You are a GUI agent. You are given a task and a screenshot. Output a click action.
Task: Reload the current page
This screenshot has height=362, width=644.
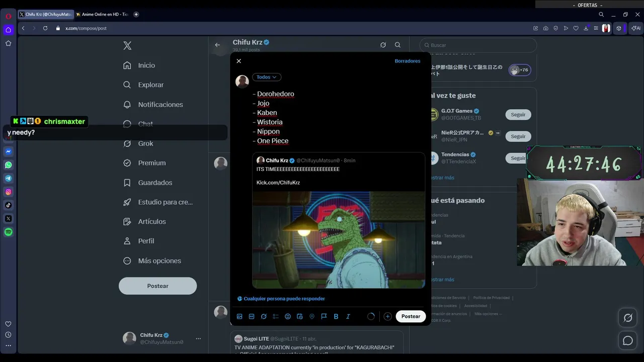(45, 28)
